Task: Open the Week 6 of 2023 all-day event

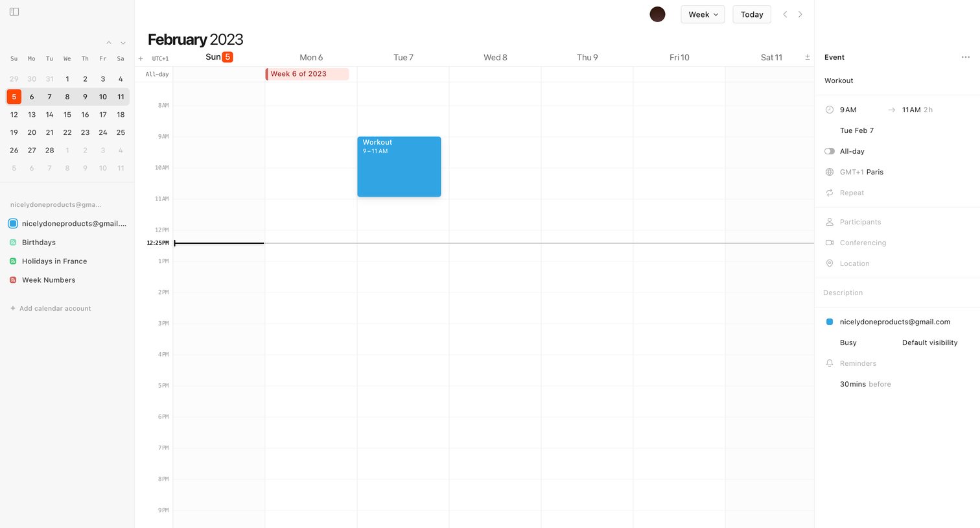Action: pos(307,74)
